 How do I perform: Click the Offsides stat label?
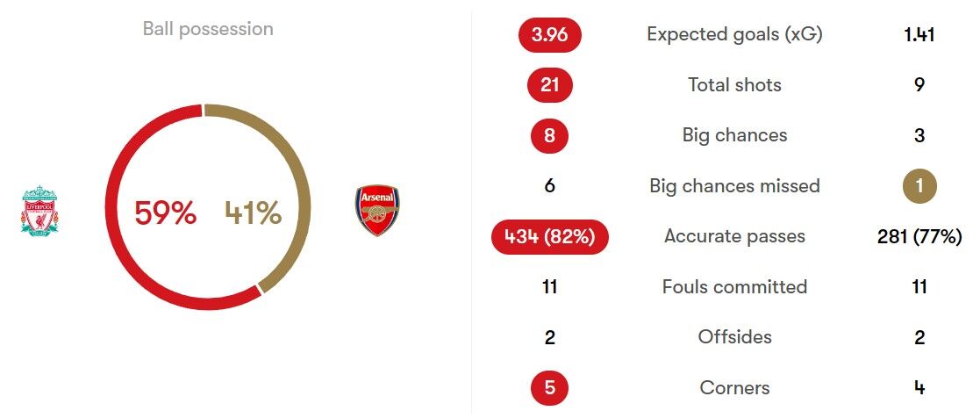[x=734, y=337]
